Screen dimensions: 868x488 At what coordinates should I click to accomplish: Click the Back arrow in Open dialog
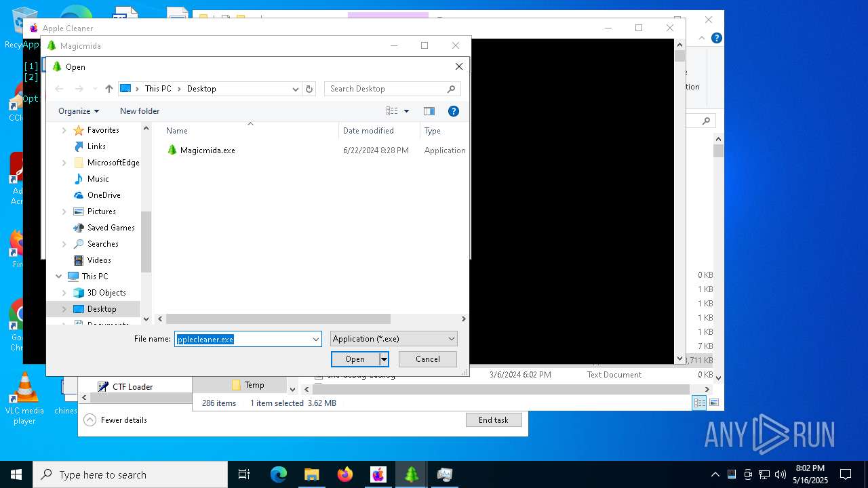pyautogui.click(x=59, y=89)
